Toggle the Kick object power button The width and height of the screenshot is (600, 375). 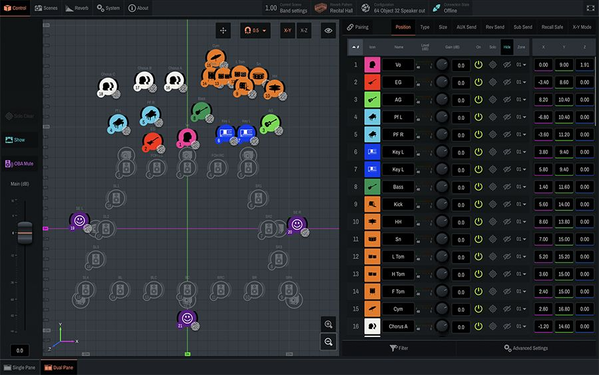[x=478, y=204]
